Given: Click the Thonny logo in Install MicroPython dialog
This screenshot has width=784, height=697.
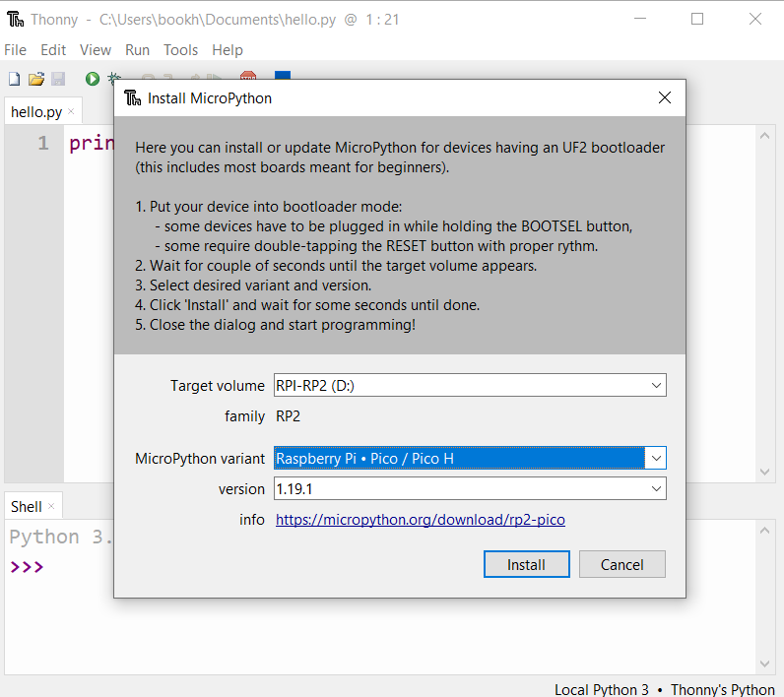Looking at the screenshot, I should click(x=133, y=97).
